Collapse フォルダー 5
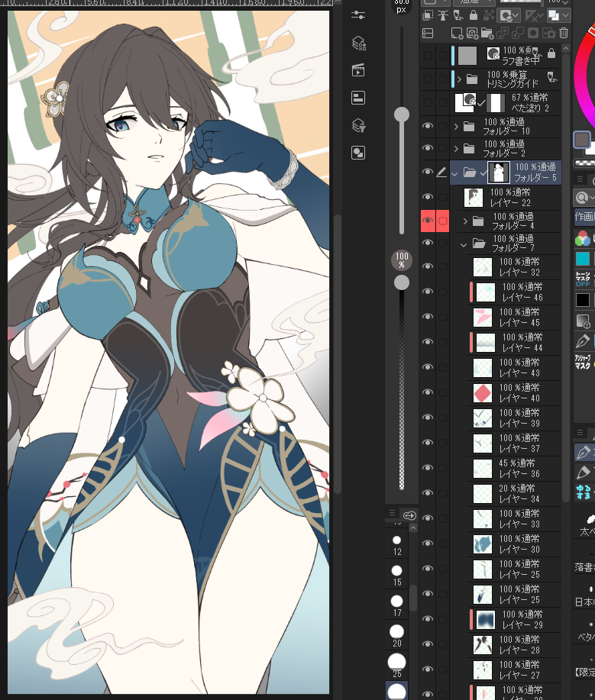The width and height of the screenshot is (595, 700). tap(454, 173)
